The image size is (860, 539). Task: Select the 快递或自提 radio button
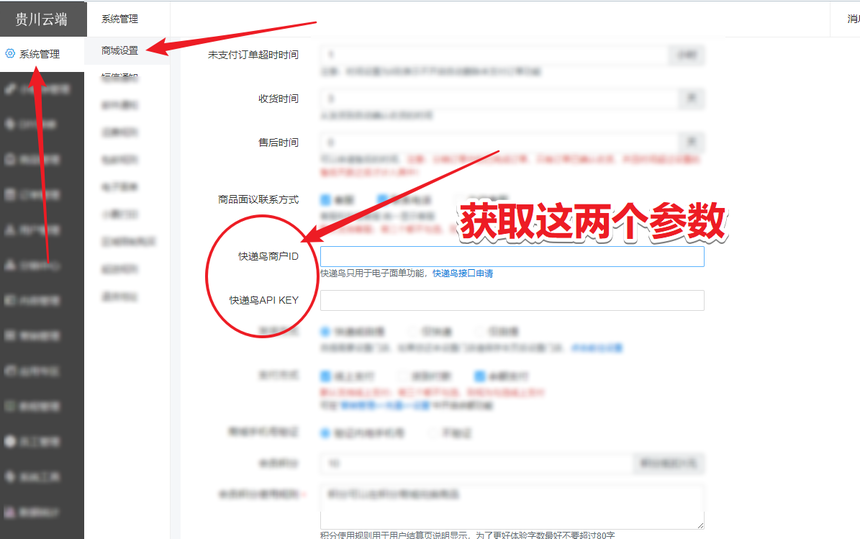click(x=325, y=331)
